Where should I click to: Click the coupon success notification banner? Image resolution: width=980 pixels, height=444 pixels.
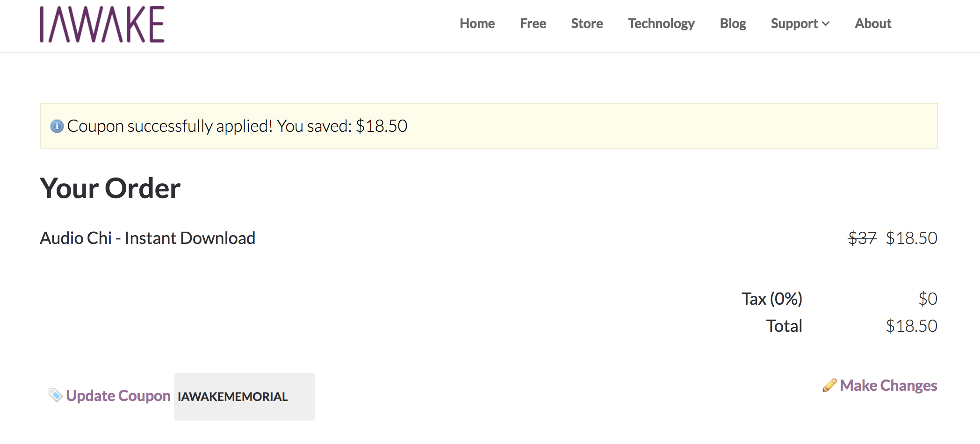point(489,126)
